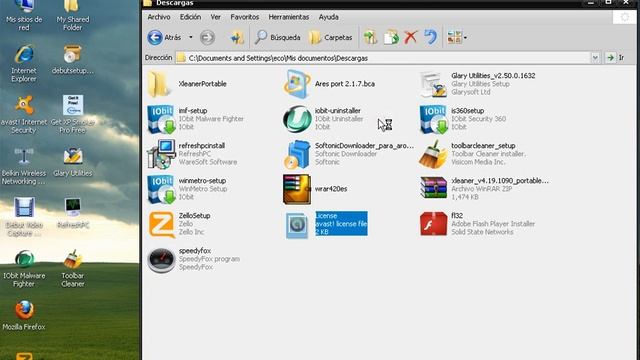Click the forward navigation arrow

[207, 38]
